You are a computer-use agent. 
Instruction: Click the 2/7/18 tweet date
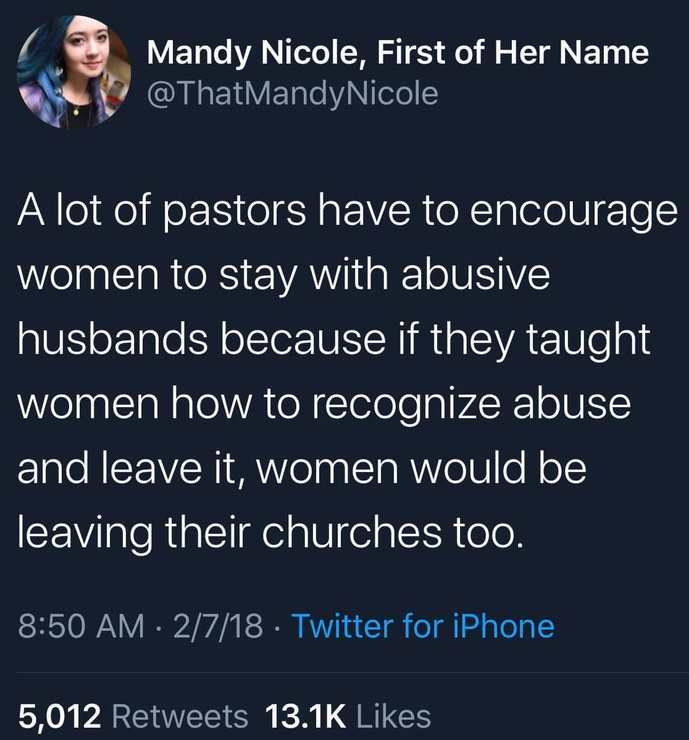217,626
